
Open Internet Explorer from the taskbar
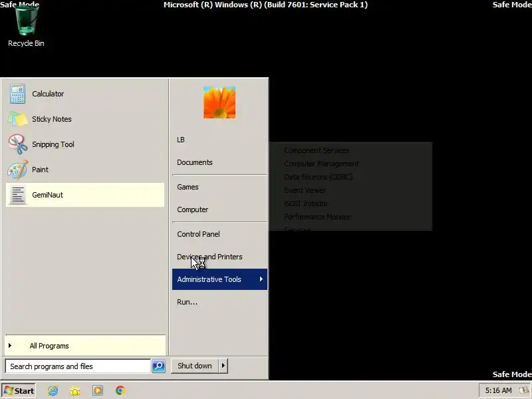(53, 390)
